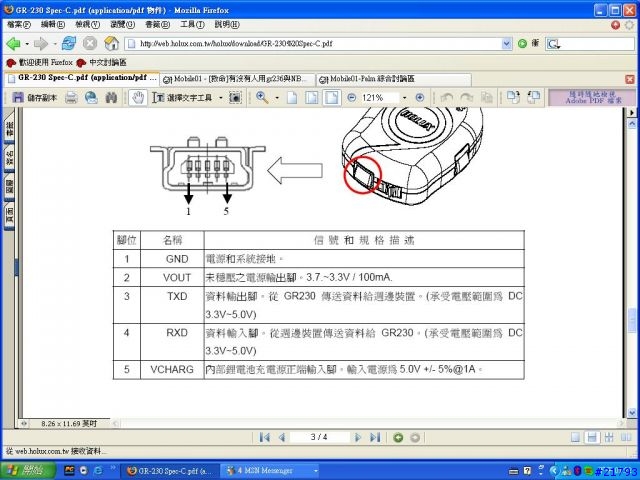Viewport: 640px width, 480px height.
Task: Open the MSN Messenger taskbar group dropdown
Action: click(316, 471)
